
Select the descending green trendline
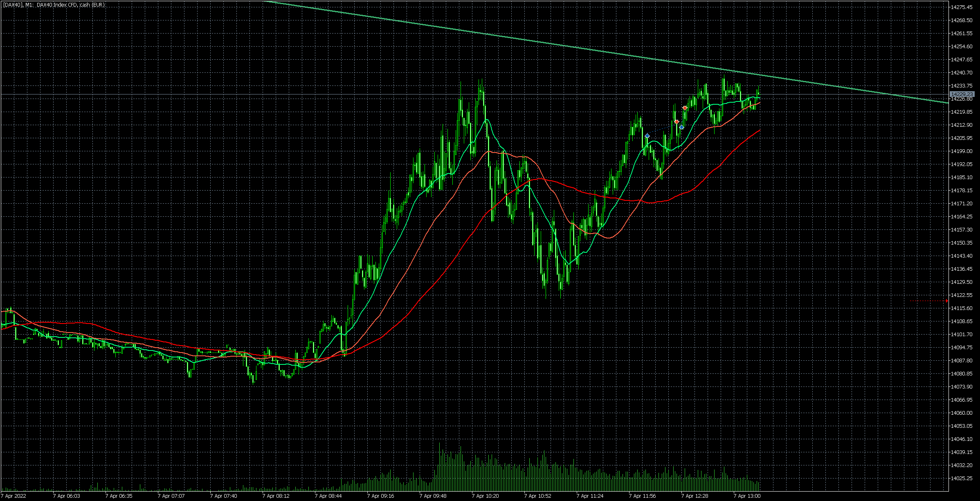[491, 35]
